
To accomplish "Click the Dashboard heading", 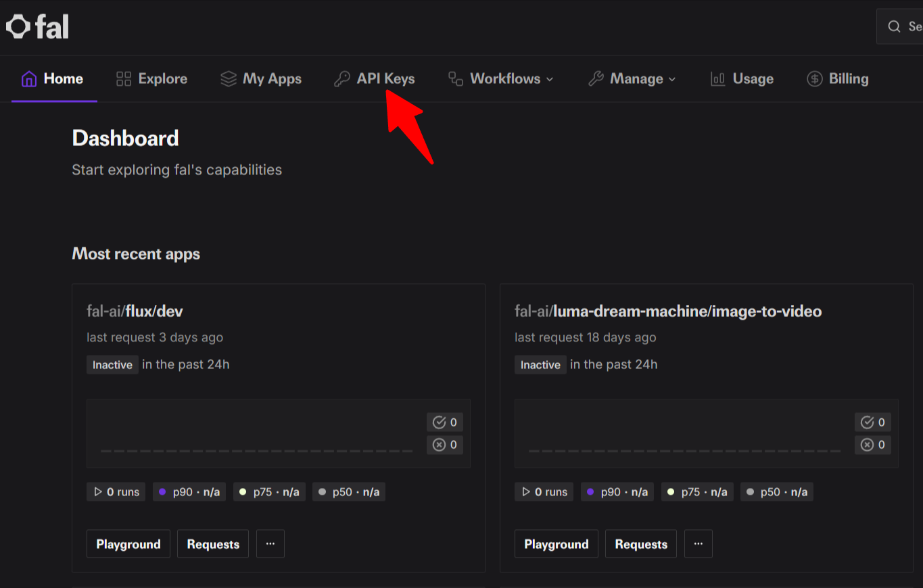I will 126,139.
